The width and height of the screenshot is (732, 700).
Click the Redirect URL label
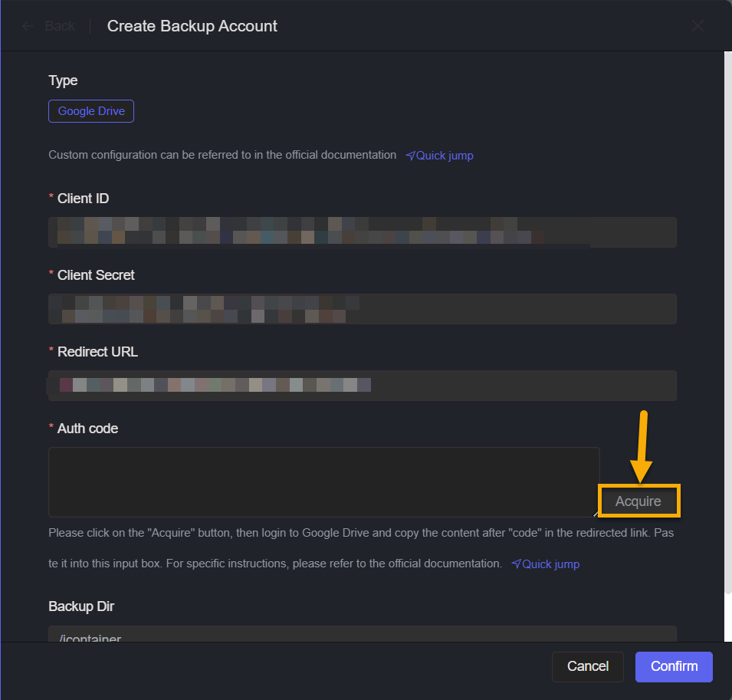(x=97, y=352)
